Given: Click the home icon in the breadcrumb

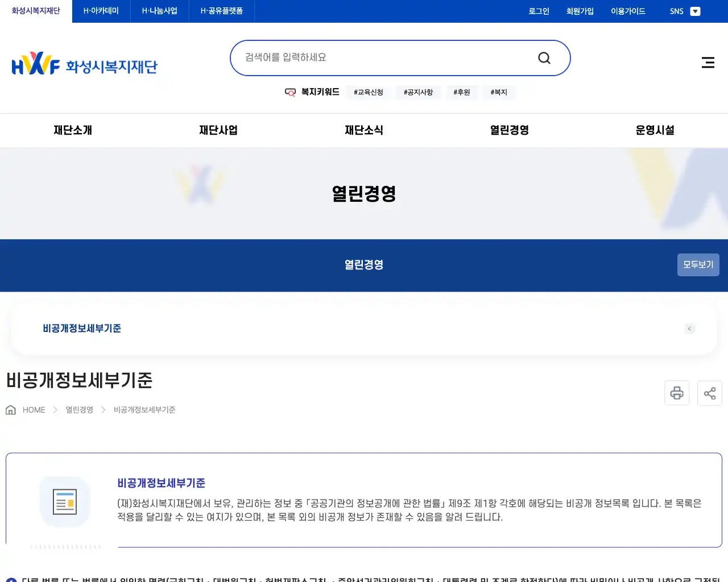Looking at the screenshot, I should tap(10, 409).
